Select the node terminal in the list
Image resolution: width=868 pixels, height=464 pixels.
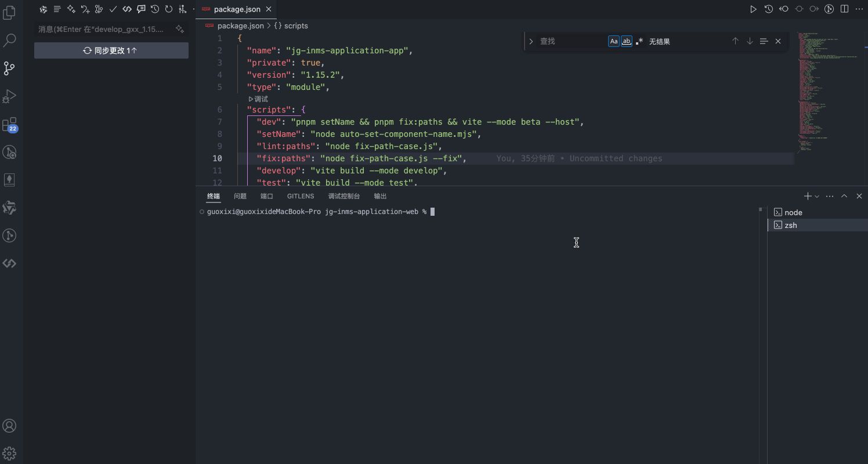pyautogui.click(x=818, y=212)
